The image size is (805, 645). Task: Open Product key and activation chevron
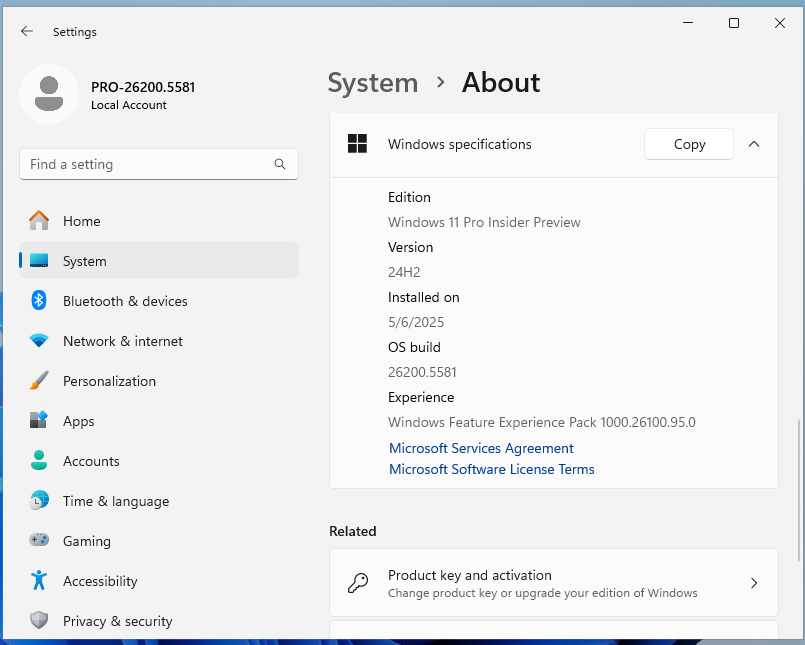coord(754,583)
